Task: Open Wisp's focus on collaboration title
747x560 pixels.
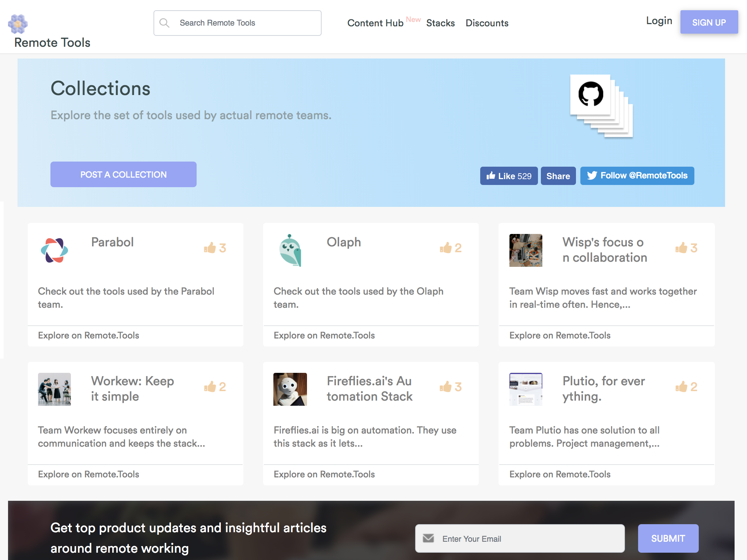Action: pyautogui.click(x=605, y=250)
